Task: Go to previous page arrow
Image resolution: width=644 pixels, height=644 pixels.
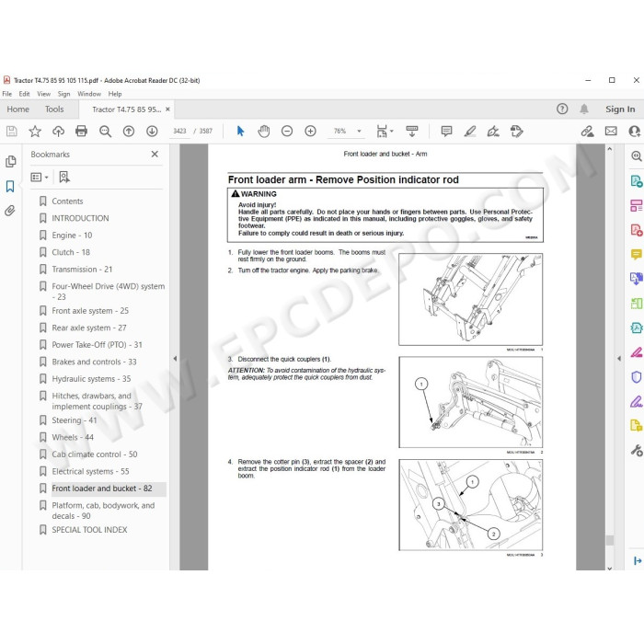Action: click(129, 131)
